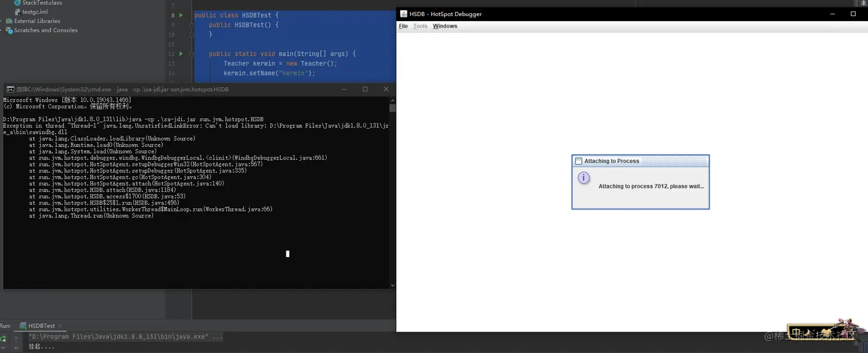This screenshot has width=868, height=353.
Task: Maximize the cmd.exe window
Action: click(x=365, y=89)
